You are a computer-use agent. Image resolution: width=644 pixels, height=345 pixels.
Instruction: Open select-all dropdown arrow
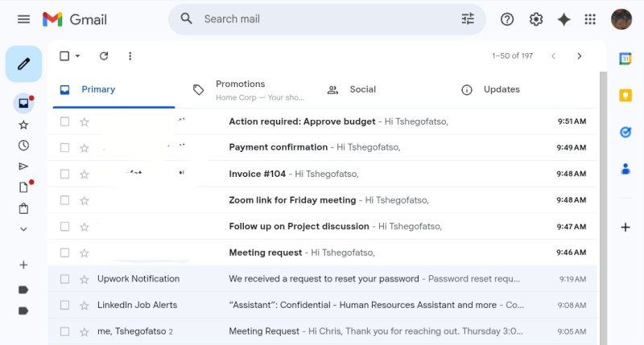pyautogui.click(x=78, y=56)
